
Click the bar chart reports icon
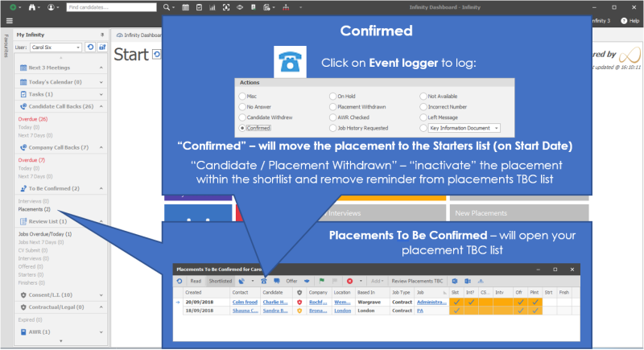coord(212,7)
